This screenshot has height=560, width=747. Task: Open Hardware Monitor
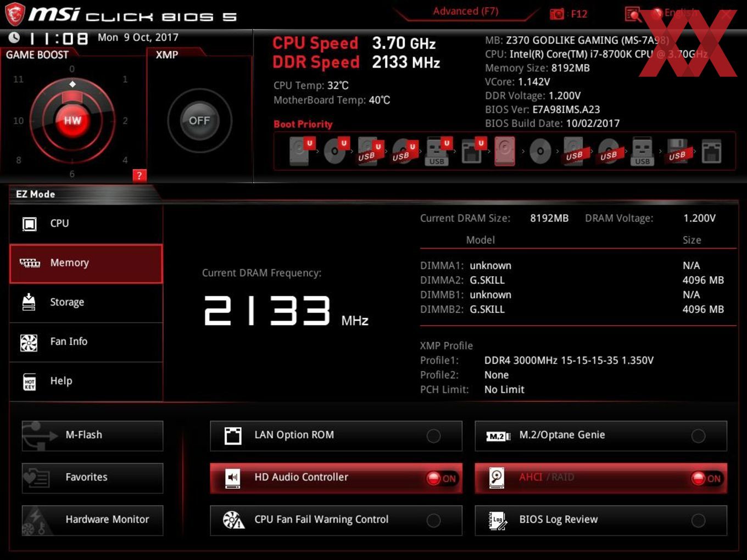(x=92, y=520)
